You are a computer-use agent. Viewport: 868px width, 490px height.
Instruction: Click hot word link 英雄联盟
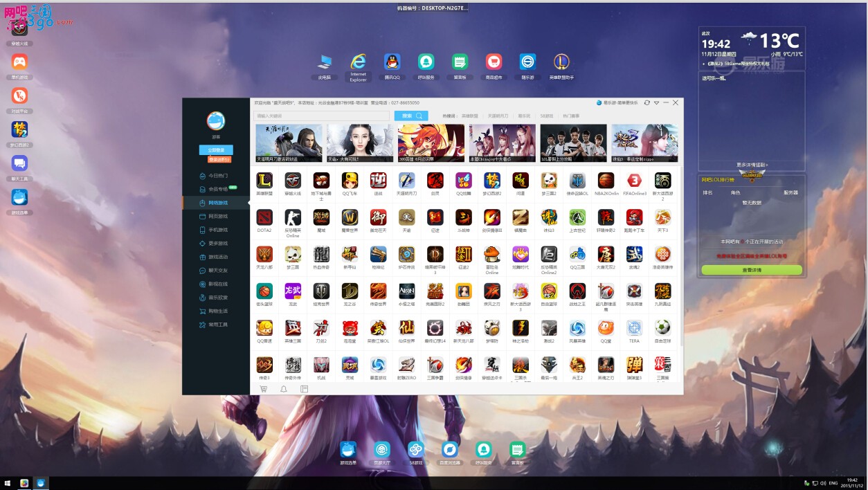470,116
